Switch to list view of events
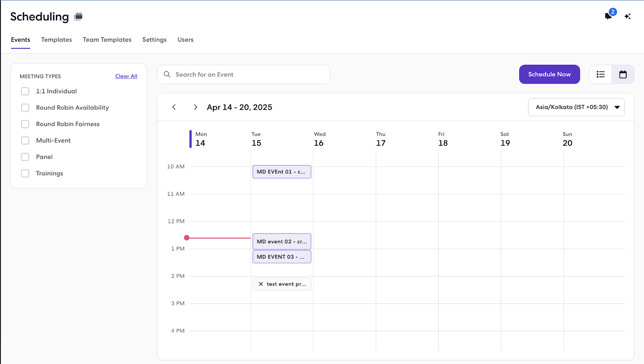 coord(601,74)
